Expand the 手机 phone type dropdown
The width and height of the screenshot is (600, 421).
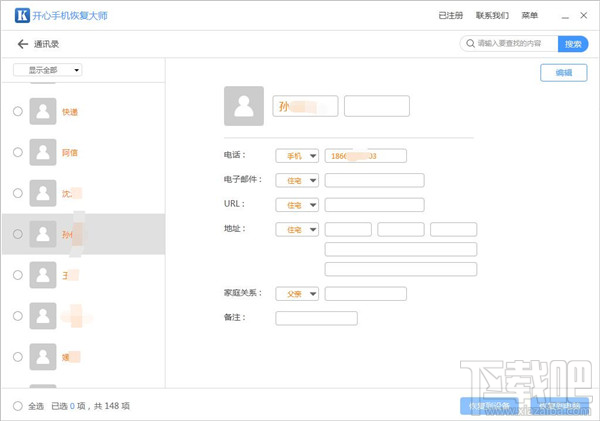pyautogui.click(x=297, y=155)
